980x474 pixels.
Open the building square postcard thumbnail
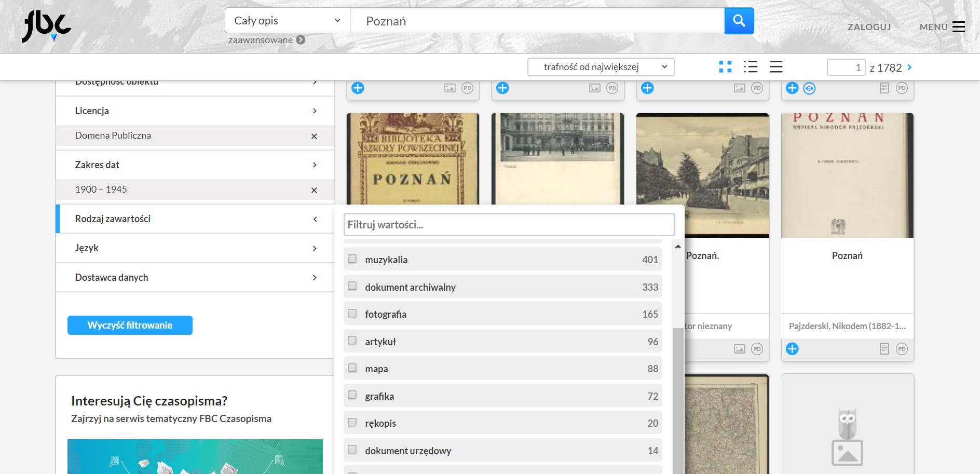coord(557,159)
